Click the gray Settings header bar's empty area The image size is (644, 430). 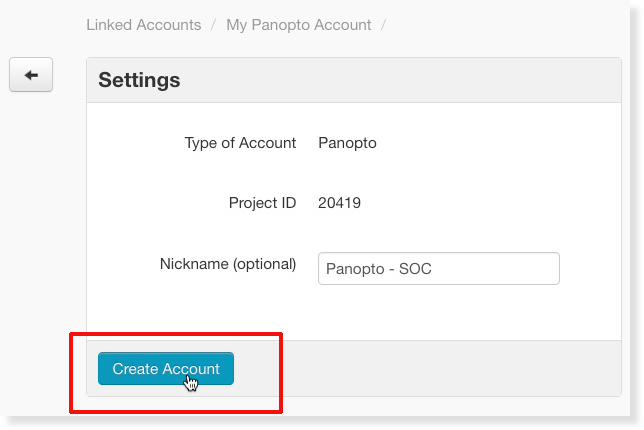400,80
